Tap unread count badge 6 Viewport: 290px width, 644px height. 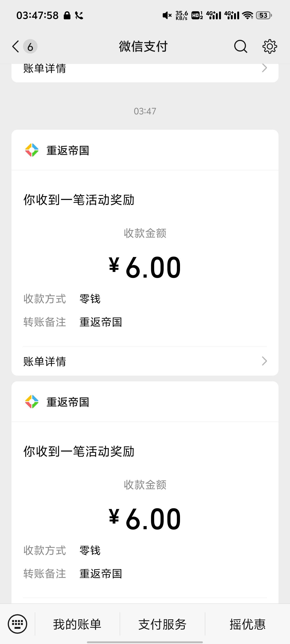(x=30, y=46)
